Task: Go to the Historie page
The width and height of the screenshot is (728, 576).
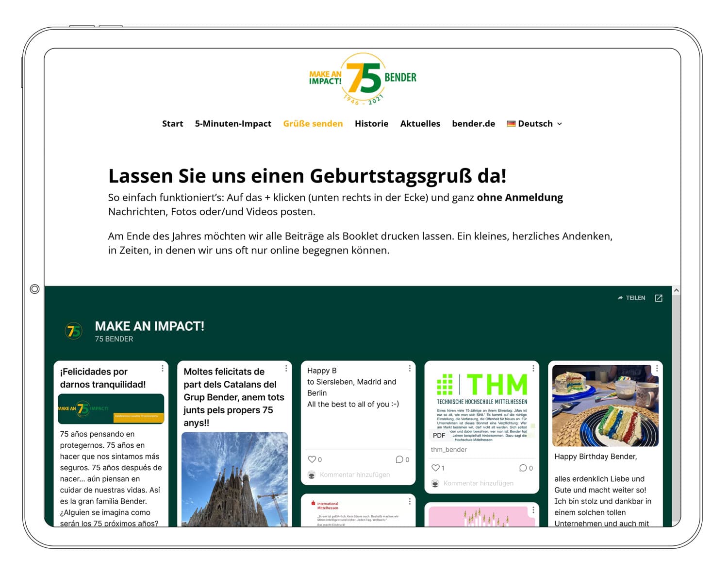Action: [371, 124]
